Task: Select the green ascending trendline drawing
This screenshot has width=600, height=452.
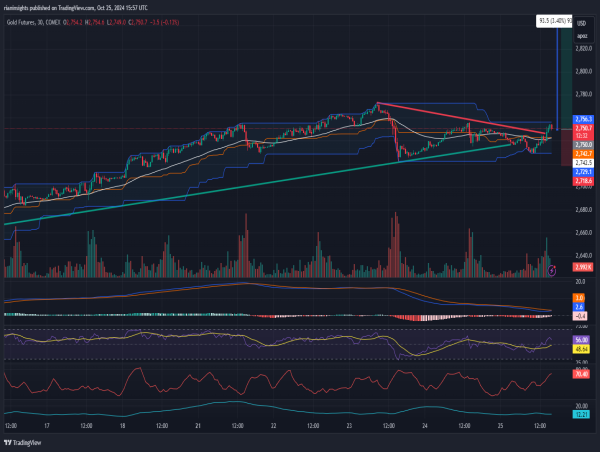Action: 256,184
